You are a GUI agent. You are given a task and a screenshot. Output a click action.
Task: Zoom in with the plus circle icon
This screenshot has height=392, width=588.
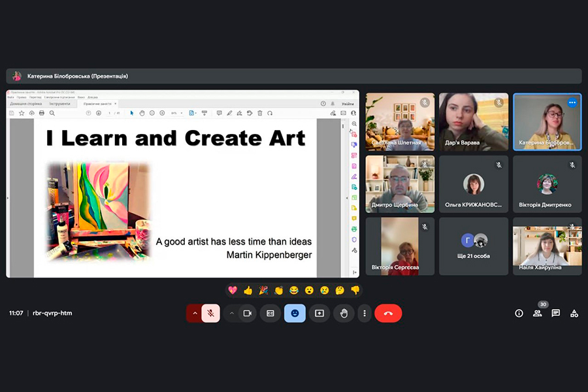click(162, 113)
